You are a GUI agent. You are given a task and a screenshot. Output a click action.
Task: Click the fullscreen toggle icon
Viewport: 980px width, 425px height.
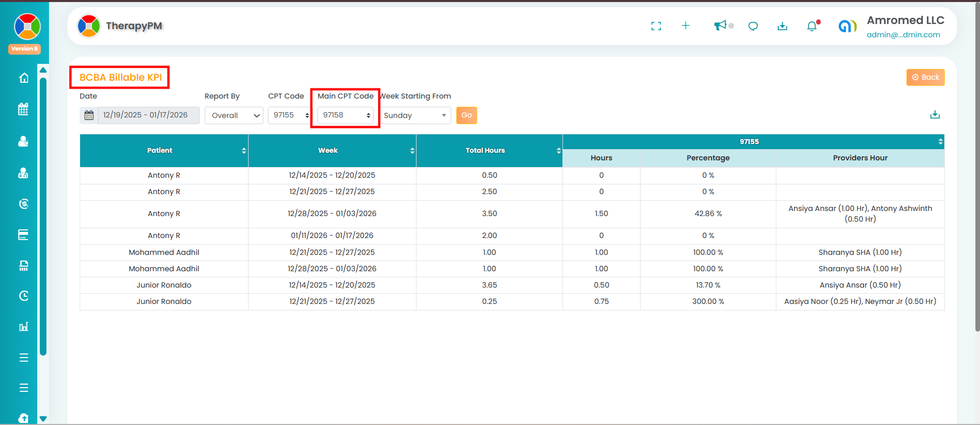click(x=656, y=26)
